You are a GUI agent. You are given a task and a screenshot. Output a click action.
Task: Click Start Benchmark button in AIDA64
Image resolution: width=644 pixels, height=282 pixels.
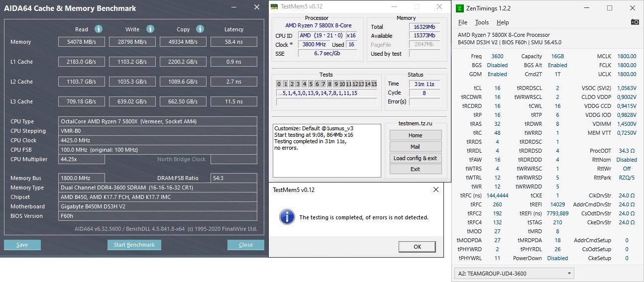point(134,245)
